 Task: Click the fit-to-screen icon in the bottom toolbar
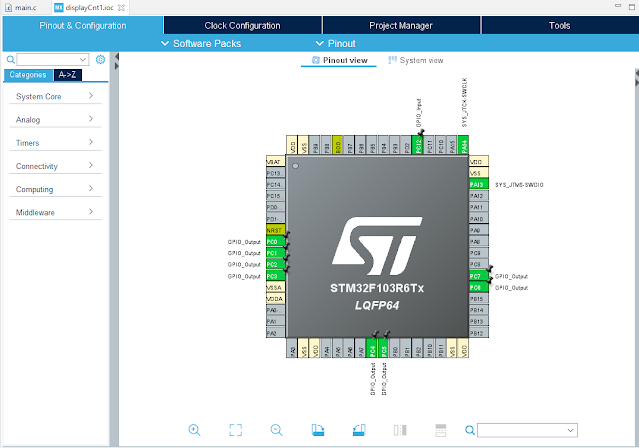point(235,430)
